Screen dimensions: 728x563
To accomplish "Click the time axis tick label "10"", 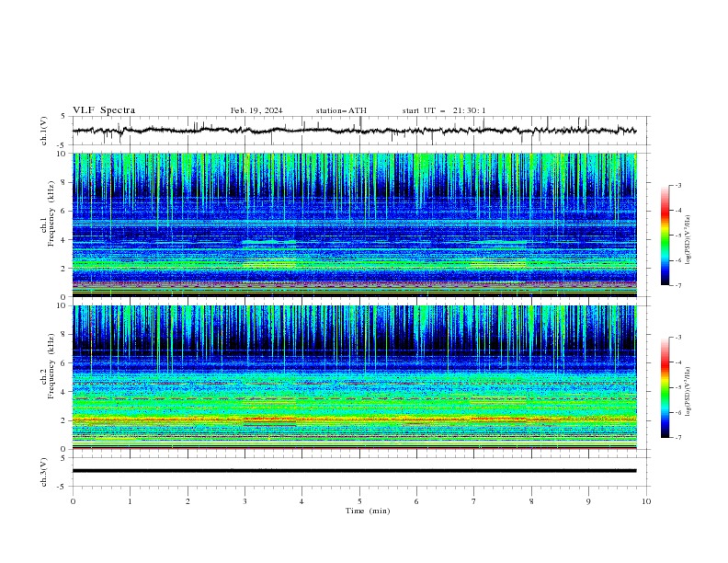I will 646,501.
